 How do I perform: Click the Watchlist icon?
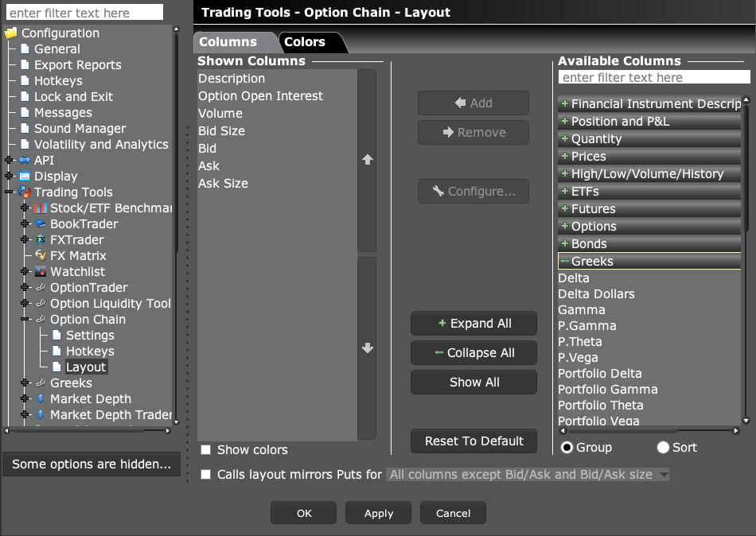41,271
